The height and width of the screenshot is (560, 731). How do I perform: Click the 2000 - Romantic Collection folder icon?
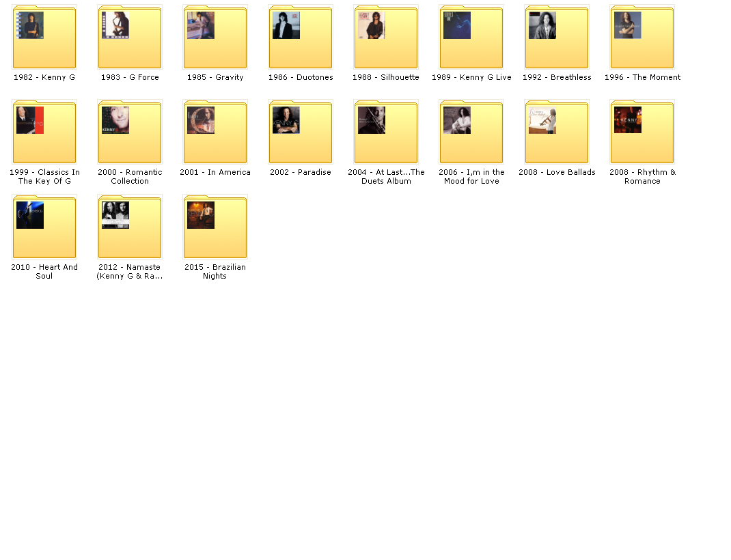pos(130,132)
